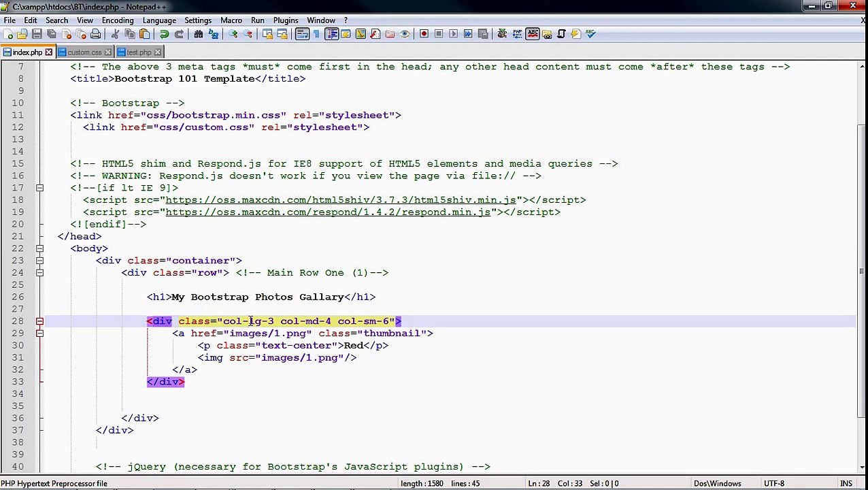This screenshot has width=868, height=490.
Task: Click the Zoom In magnifier icon
Action: click(x=233, y=34)
